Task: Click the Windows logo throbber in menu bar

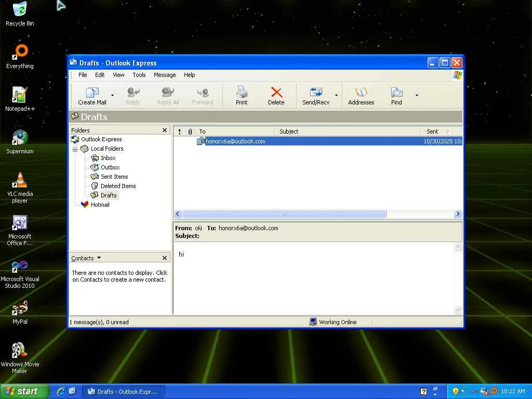Action: tap(457, 75)
